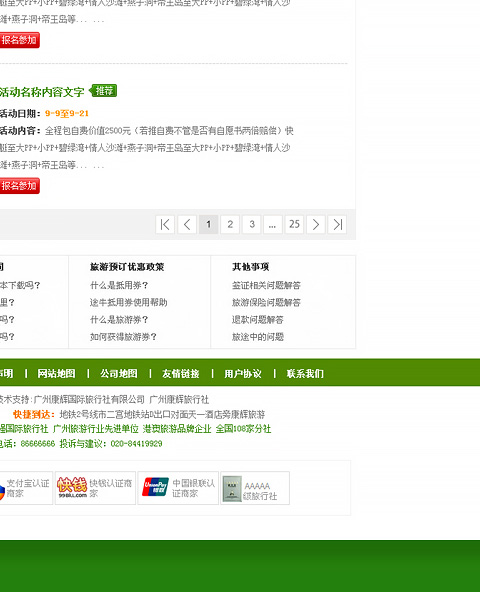Click the pagination ellipsis button

point(273,225)
